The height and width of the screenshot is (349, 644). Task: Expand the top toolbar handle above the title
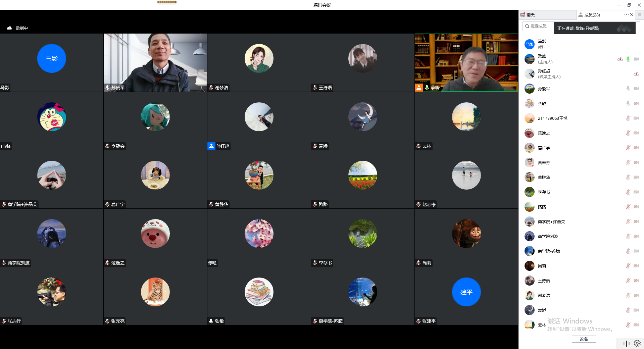167,2
